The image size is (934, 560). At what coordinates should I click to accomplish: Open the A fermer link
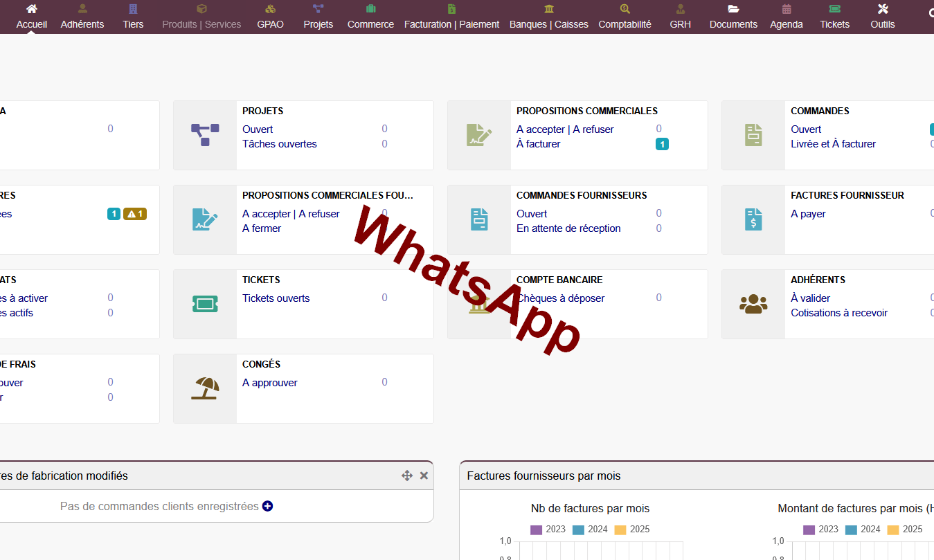click(262, 228)
